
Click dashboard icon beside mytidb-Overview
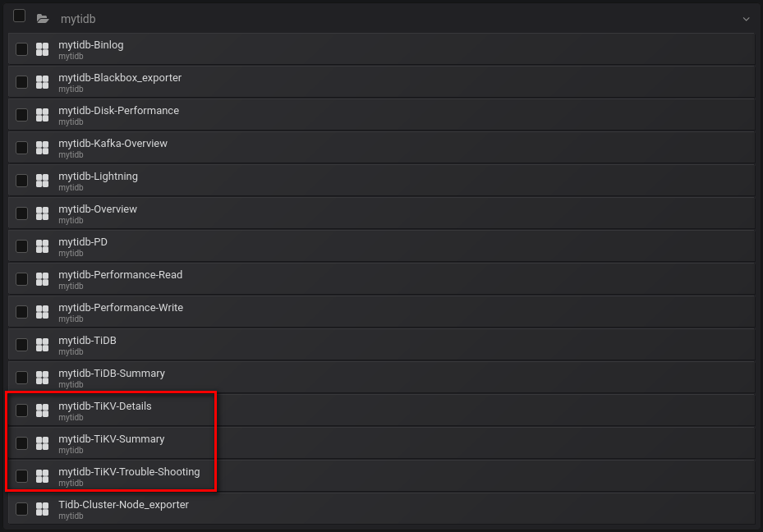point(43,213)
